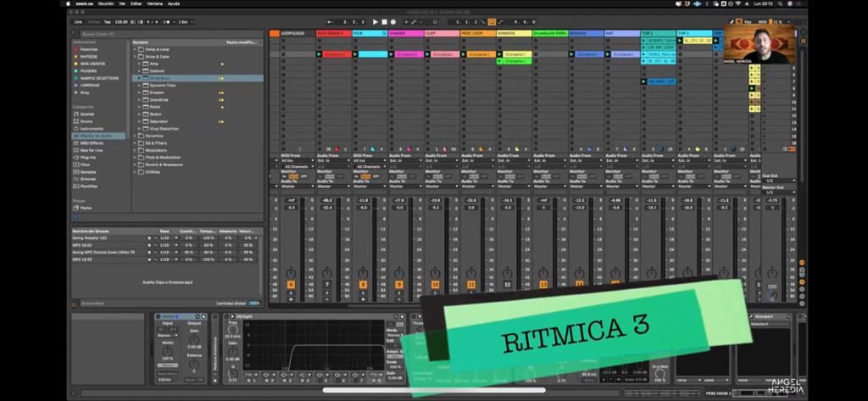The image size is (868, 401).
Task: Adjust the track 6 pan knob
Action: click(x=291, y=273)
